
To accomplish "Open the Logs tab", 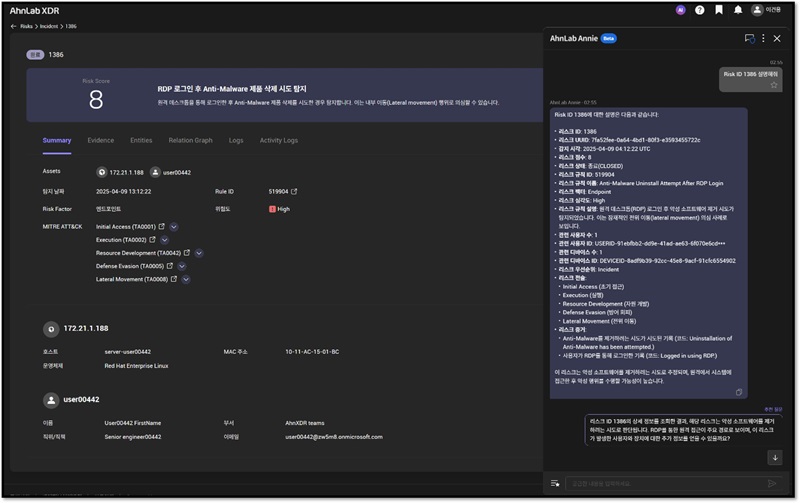I will (236, 140).
